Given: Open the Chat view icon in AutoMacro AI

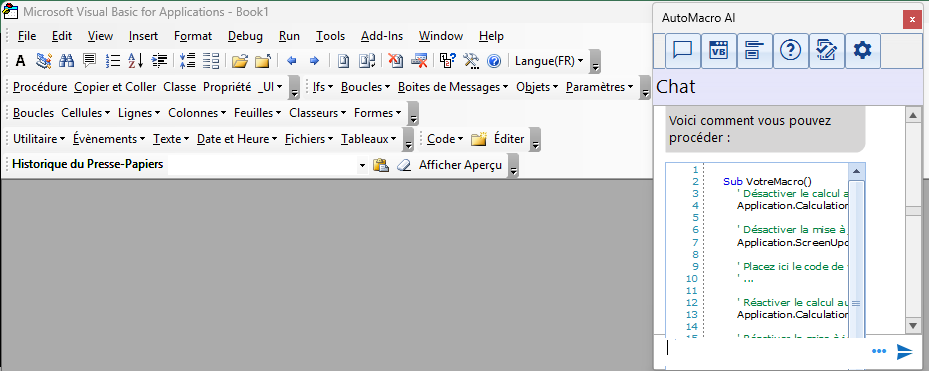Looking at the screenshot, I should [x=683, y=50].
